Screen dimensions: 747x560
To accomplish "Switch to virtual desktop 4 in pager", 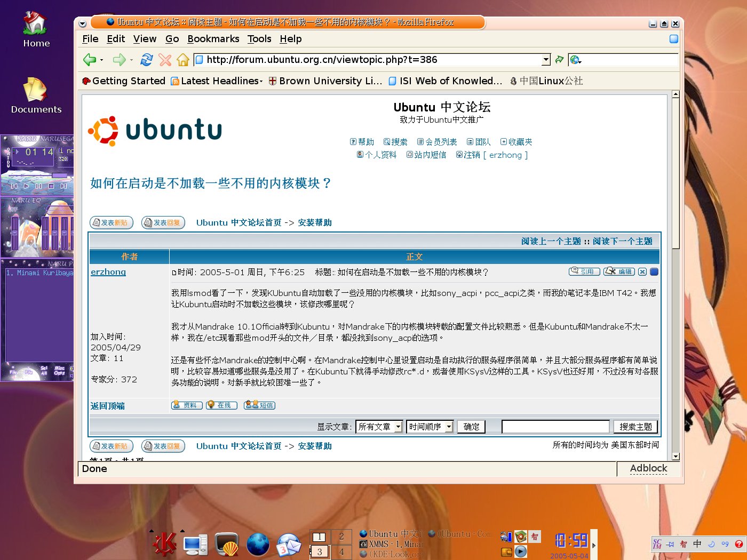I will [x=341, y=551].
